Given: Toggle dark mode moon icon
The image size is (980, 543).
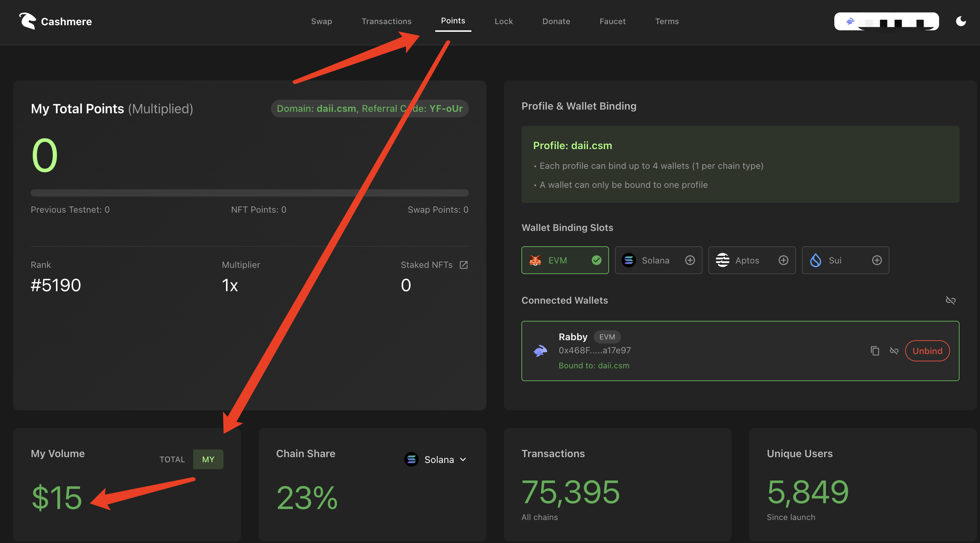Looking at the screenshot, I should click(x=961, y=21).
